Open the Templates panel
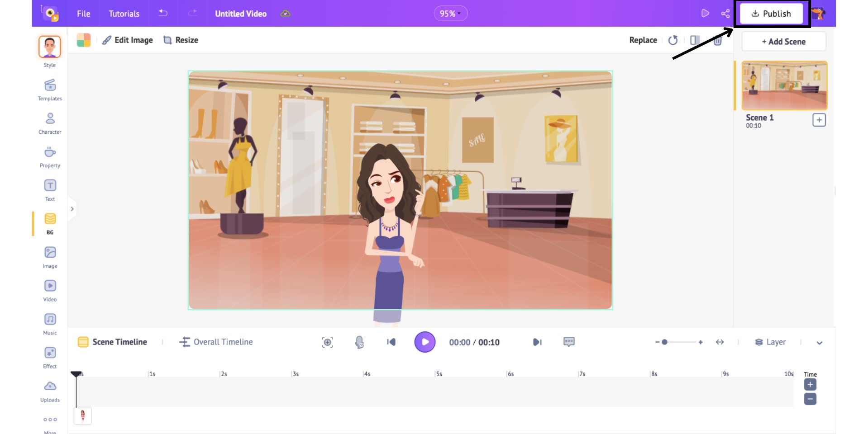Viewport: 868px width, 434px height. 50,90
